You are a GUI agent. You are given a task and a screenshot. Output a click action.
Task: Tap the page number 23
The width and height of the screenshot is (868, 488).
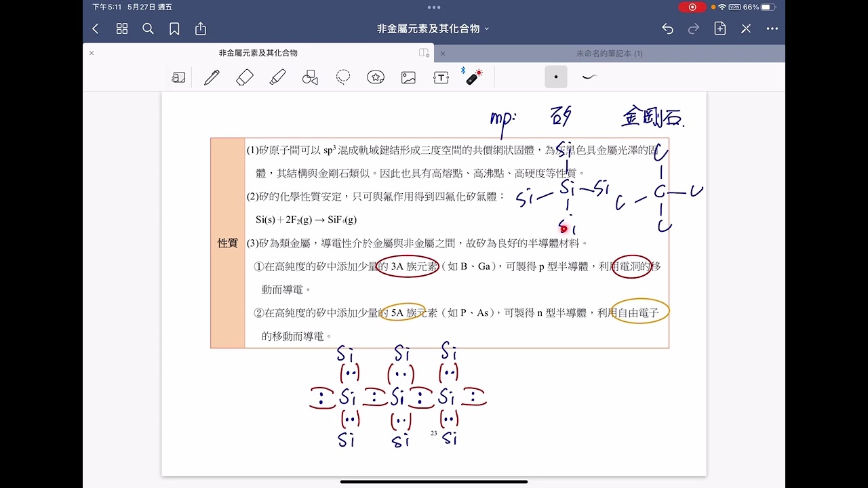[434, 432]
